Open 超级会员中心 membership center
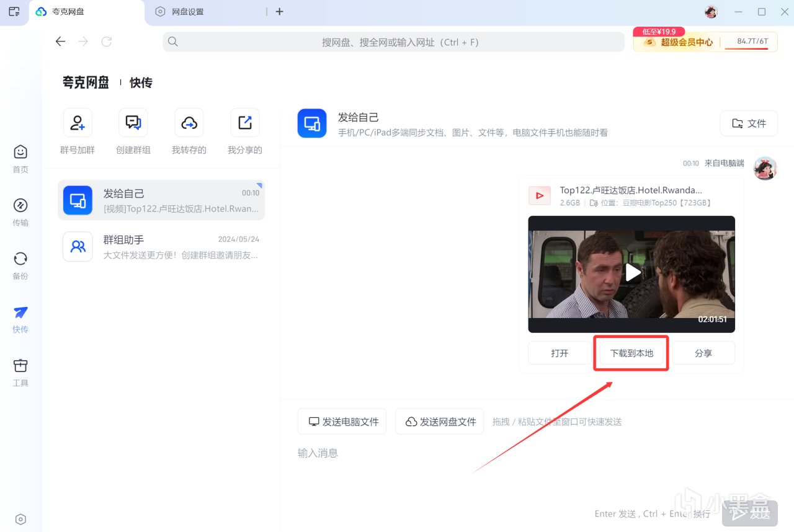The width and height of the screenshot is (794, 532). 679,42
